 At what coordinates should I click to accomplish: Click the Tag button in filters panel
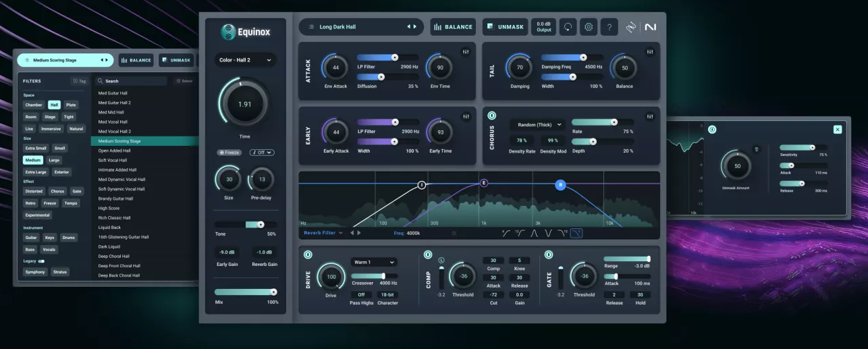(x=80, y=81)
